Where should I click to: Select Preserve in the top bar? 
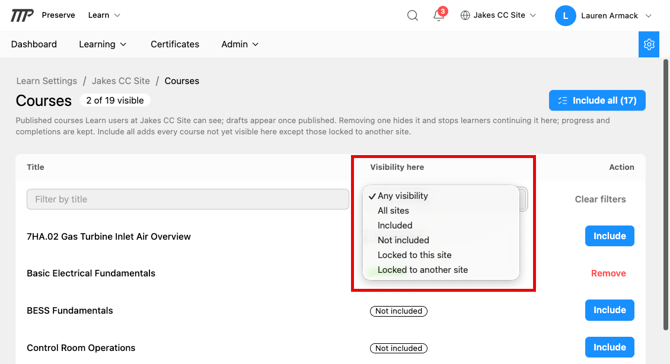[58, 15]
